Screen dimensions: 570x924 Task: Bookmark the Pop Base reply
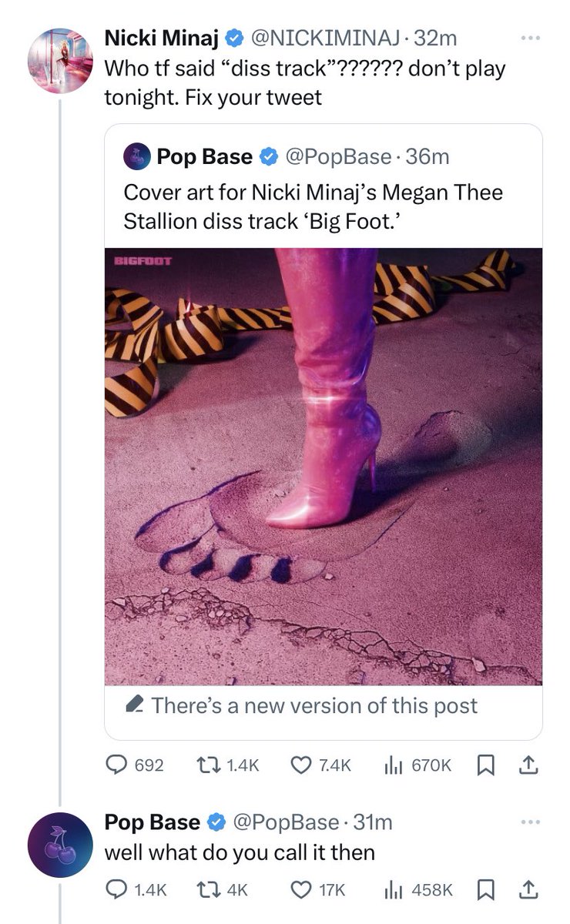tap(487, 889)
